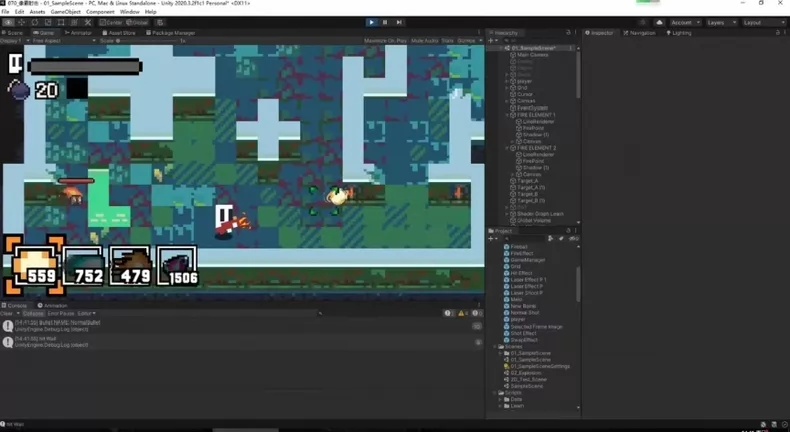The width and height of the screenshot is (790, 432).
Task: Open the cloud services icon
Action: coord(659,22)
